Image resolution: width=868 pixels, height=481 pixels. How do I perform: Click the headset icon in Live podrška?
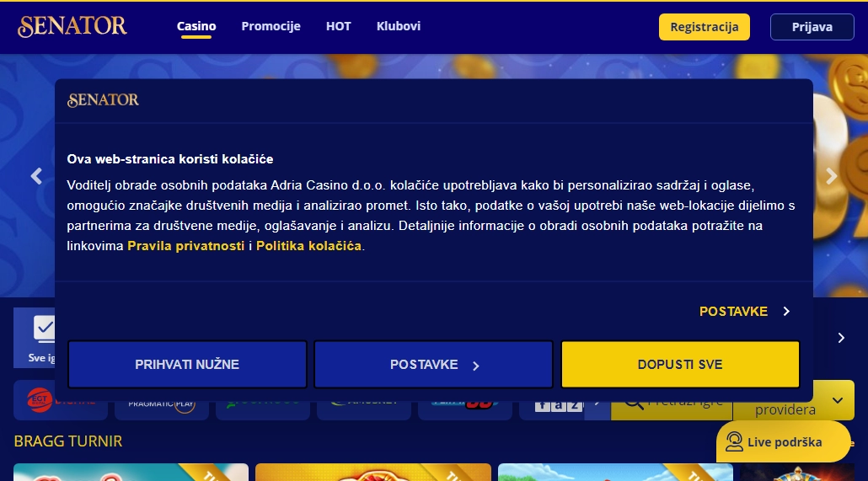(x=735, y=441)
